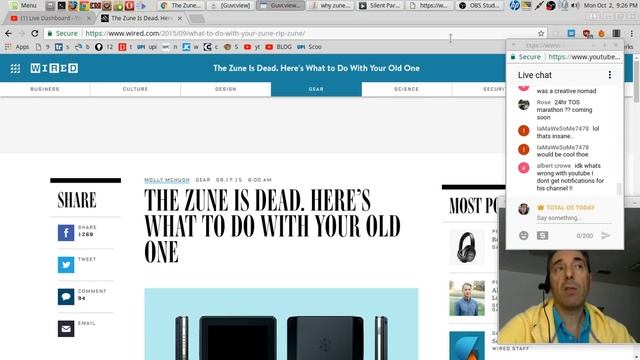This screenshot has width=640, height=360.
Task: Click the headphones thumbnail in Most Popular
Action: coord(467,247)
